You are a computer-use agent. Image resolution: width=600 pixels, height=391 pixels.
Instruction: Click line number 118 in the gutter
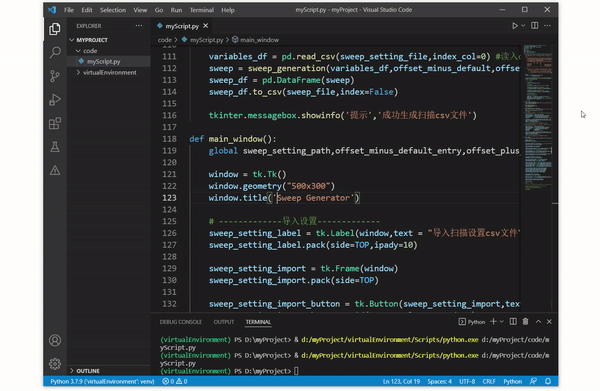pos(169,138)
